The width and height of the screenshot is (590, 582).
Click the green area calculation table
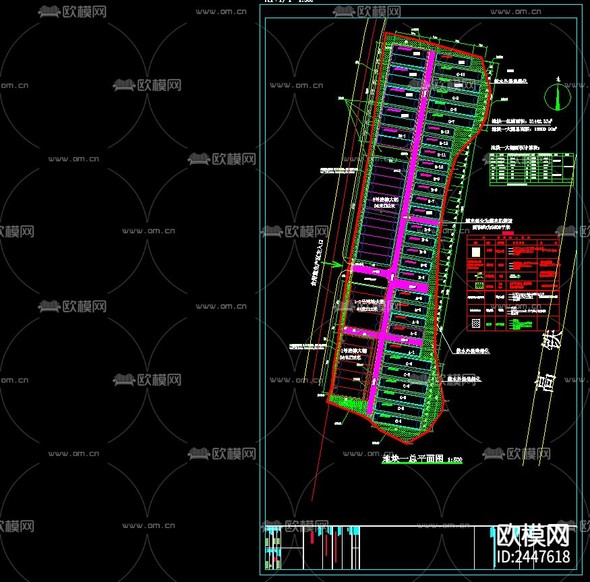click(531, 169)
